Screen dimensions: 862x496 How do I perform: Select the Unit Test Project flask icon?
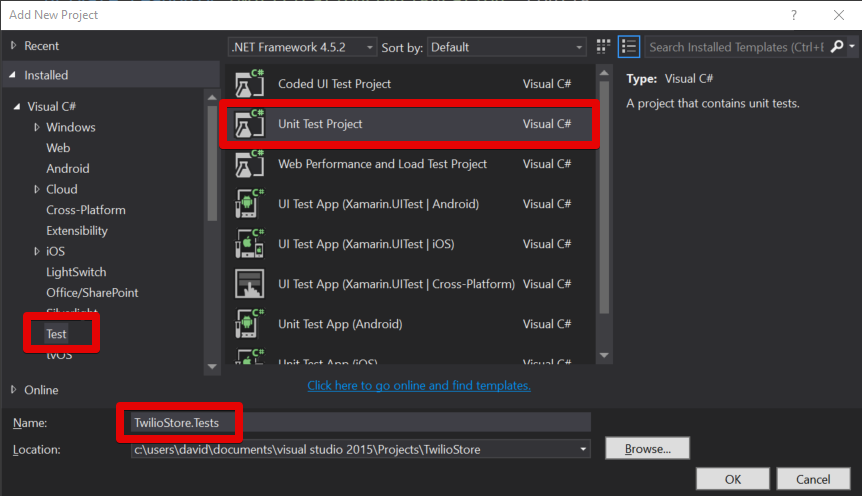[x=249, y=124]
